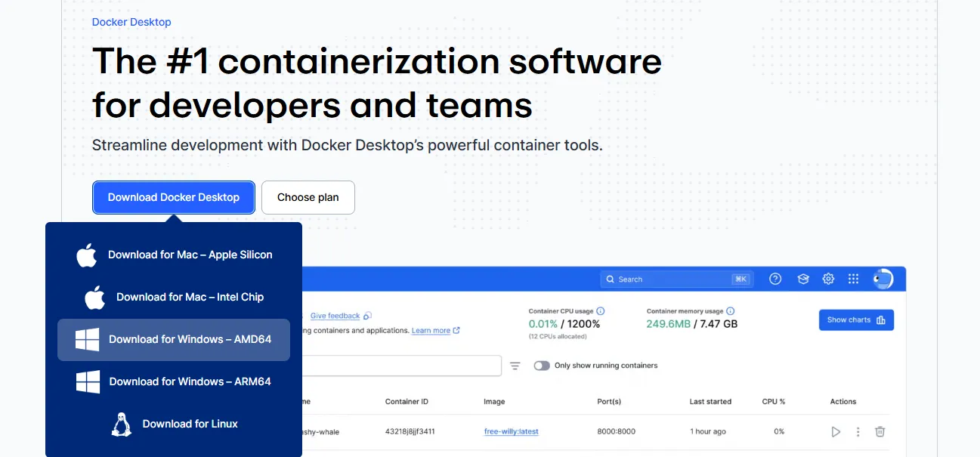Open the settings gear icon
Image resolution: width=980 pixels, height=457 pixels.
[828, 279]
